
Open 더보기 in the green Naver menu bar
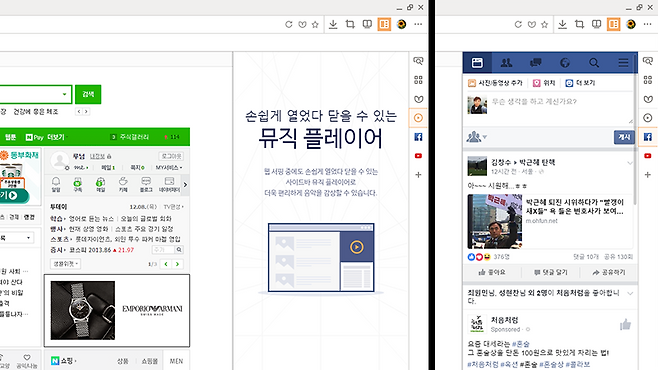[x=56, y=137]
